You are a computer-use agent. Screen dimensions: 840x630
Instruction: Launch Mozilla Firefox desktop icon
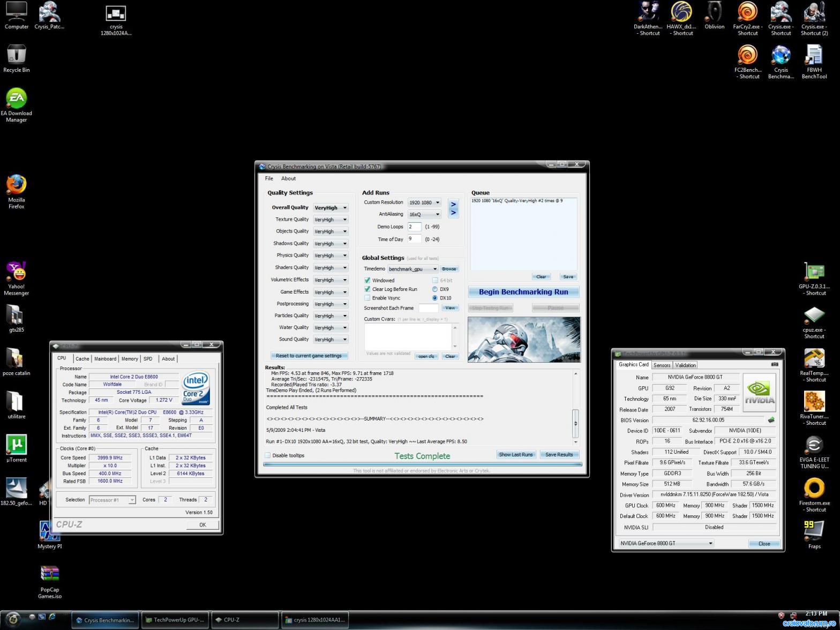click(17, 192)
